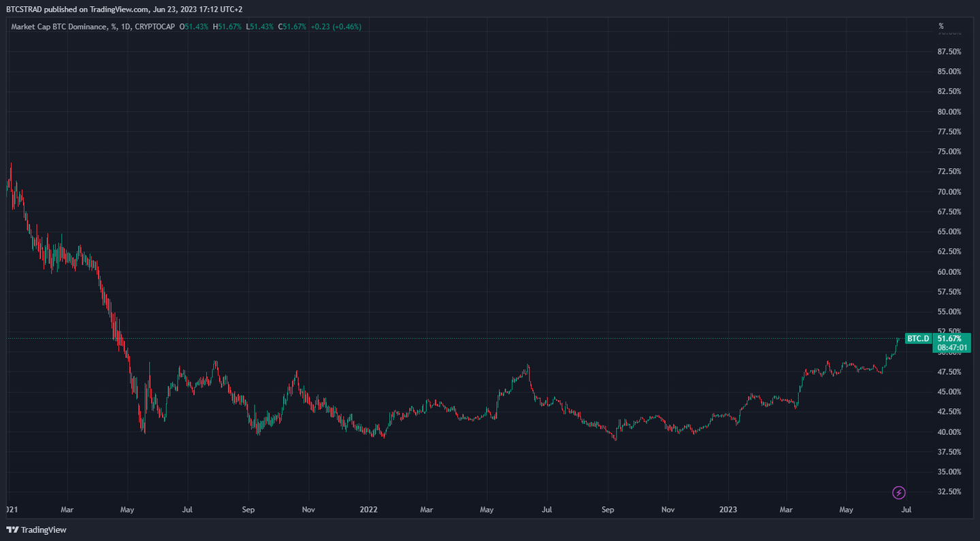Click the +0.23 (+0.46%) change value
The height and width of the screenshot is (541, 980).
pyautogui.click(x=336, y=27)
